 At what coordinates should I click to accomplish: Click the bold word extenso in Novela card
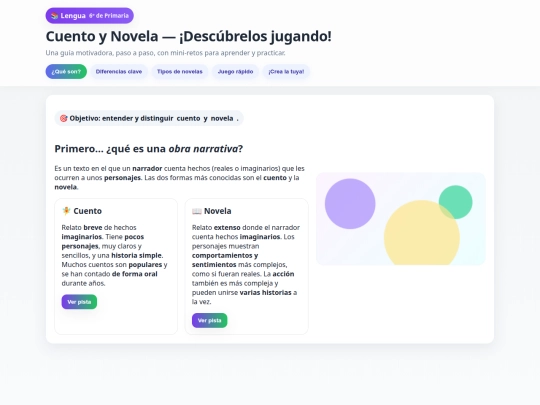(x=227, y=227)
